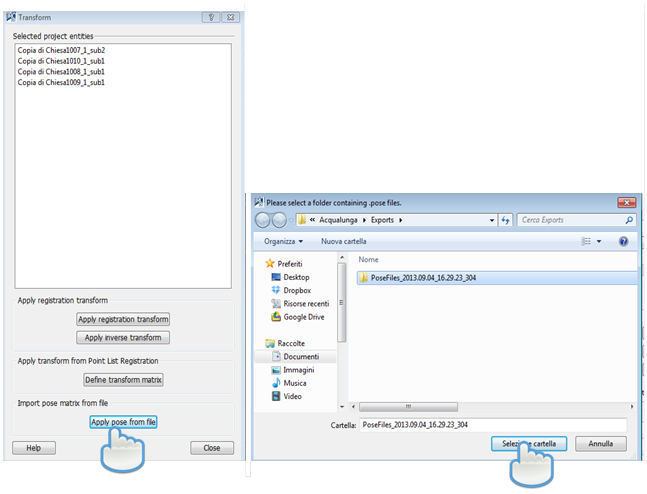647x494 pixels.
Task: Click the Apply inverse transform button
Action: point(123,337)
